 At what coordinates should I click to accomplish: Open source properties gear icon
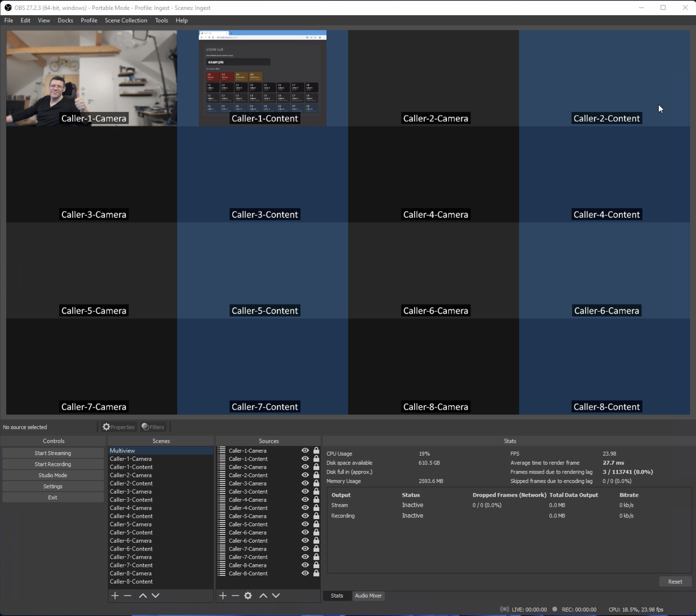tap(248, 596)
